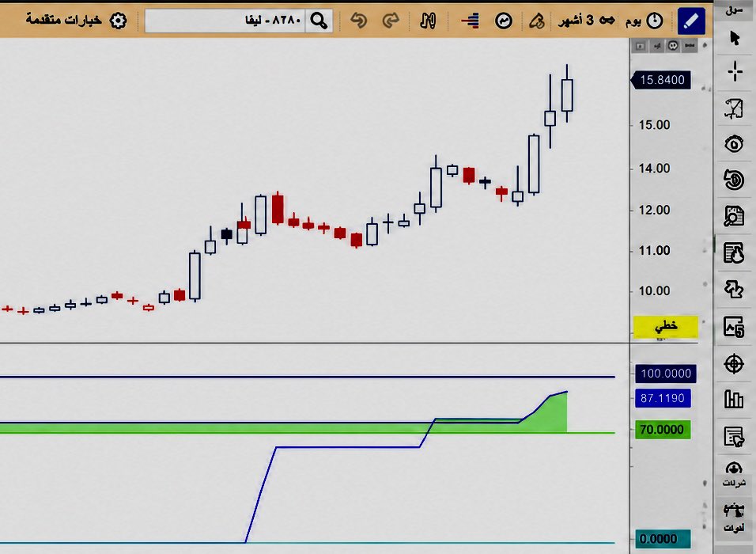Select the يوم daily interval label
756x554 pixels.
click(633, 21)
